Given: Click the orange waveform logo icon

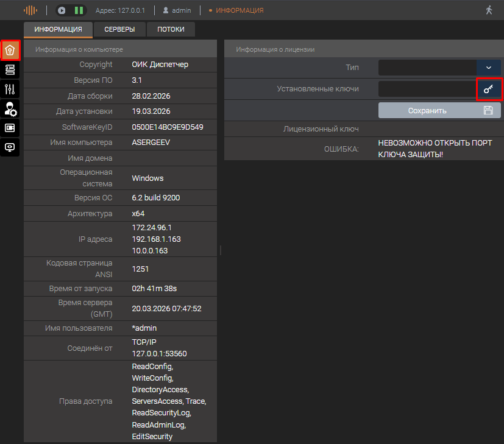Looking at the screenshot, I should 30,10.
